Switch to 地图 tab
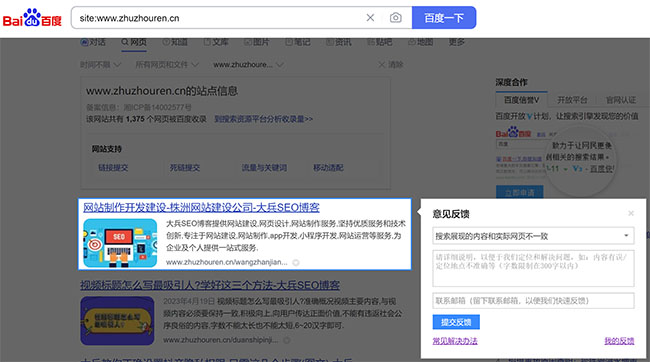 point(420,42)
